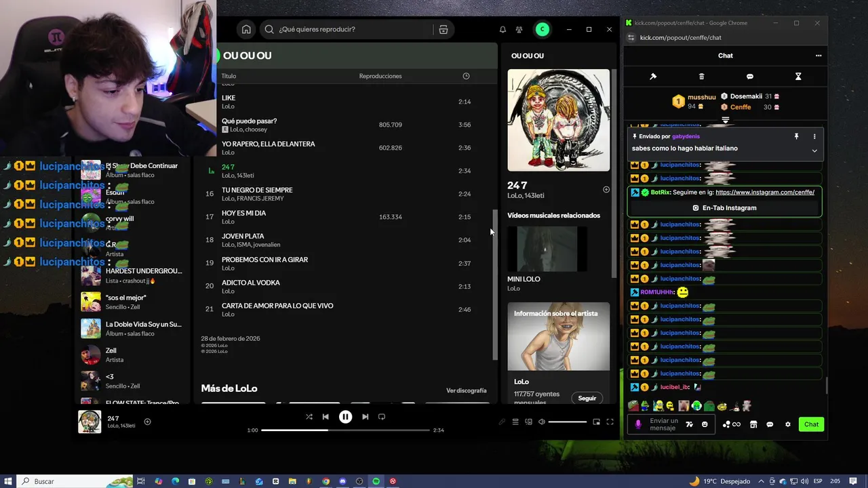The image size is (868, 488).
Task: Skip to the next track
Action: (365, 417)
